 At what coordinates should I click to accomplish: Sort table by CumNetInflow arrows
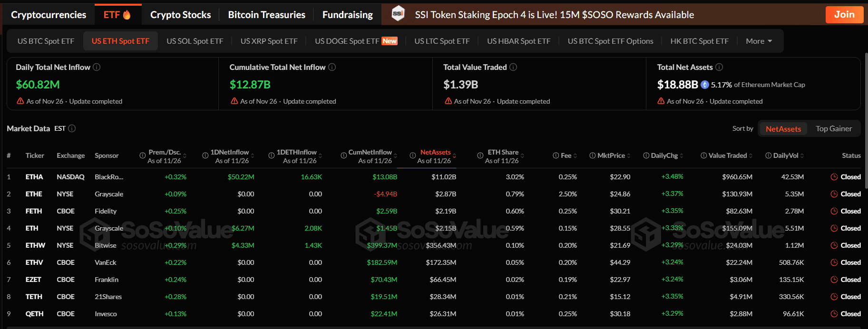tap(396, 155)
